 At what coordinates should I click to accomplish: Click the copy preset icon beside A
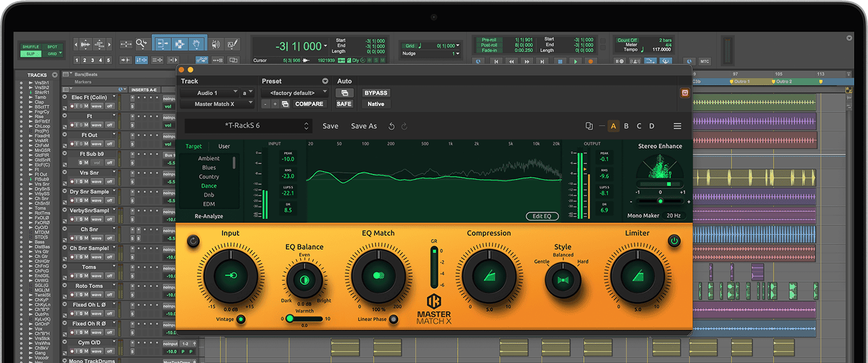pos(589,126)
